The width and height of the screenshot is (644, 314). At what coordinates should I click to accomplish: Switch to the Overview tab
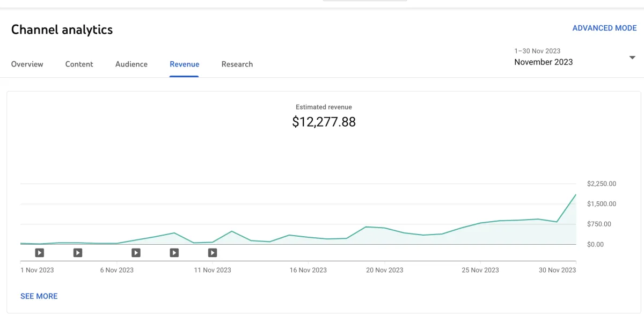pyautogui.click(x=27, y=64)
